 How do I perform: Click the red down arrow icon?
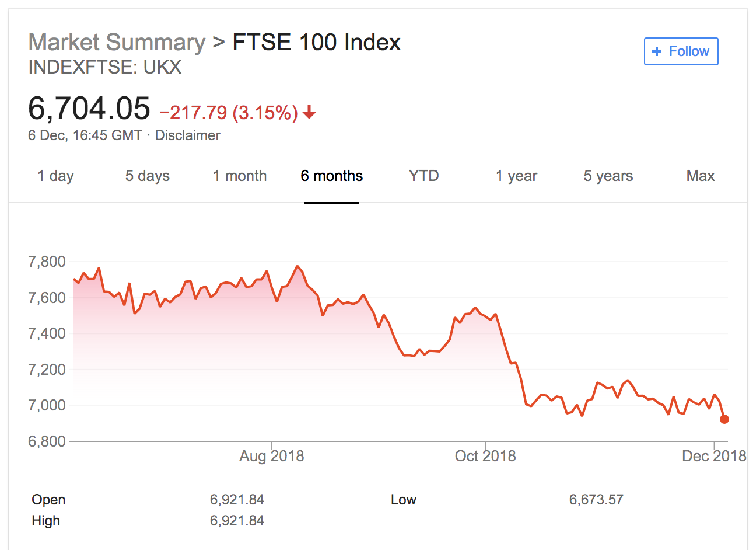tap(309, 112)
